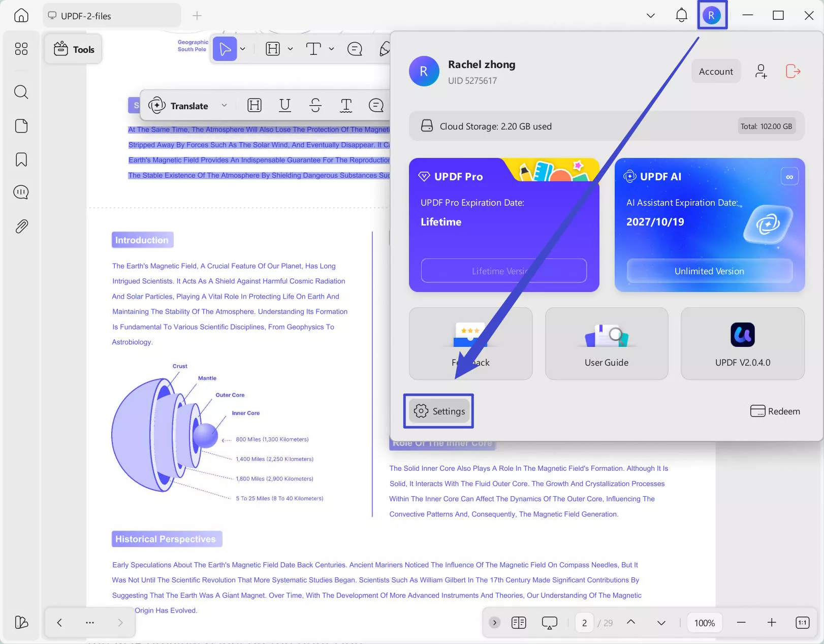Select the highlight tool in top toolbar
The image size is (824, 644).
click(x=273, y=49)
